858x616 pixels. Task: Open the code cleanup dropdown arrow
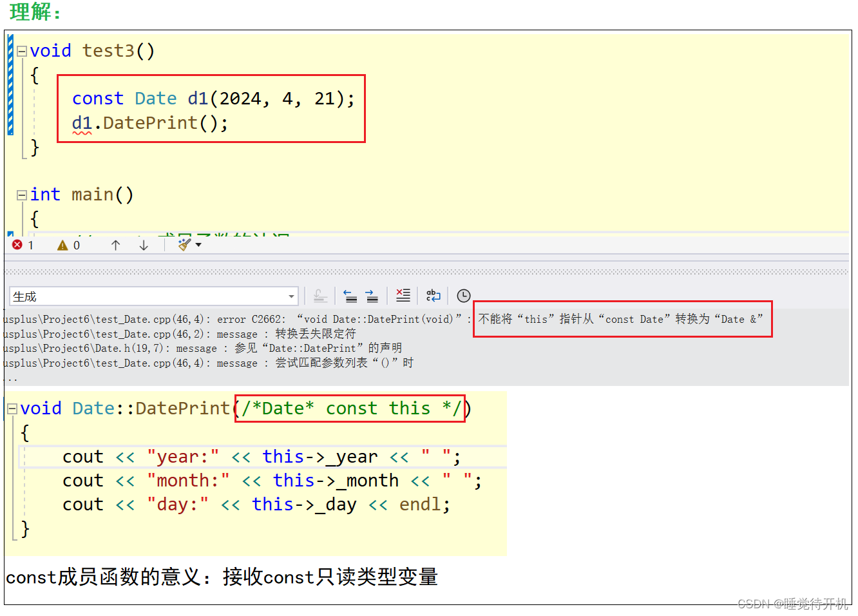(x=198, y=245)
